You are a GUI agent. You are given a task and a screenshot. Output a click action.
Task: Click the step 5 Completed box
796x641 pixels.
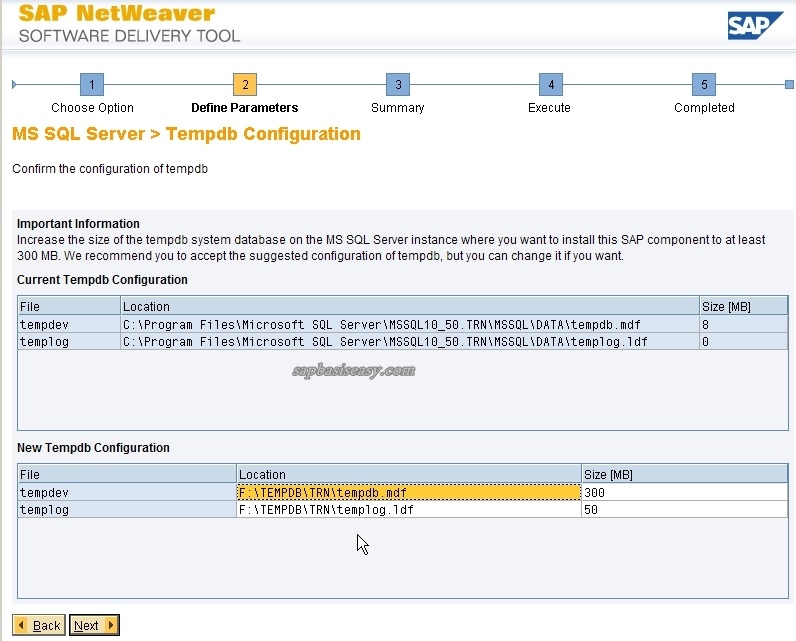click(704, 84)
